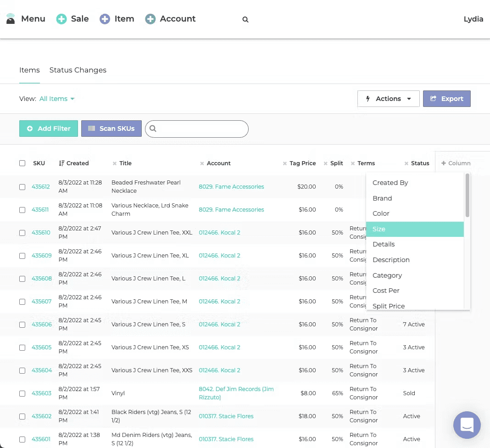This screenshot has width=490, height=448.
Task: Click the add Column expander
Action: [456, 163]
